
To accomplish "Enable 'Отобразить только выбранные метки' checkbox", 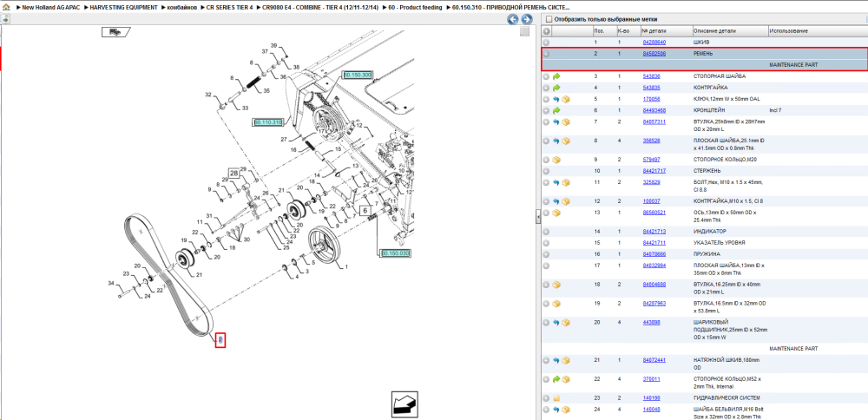I will click(549, 19).
